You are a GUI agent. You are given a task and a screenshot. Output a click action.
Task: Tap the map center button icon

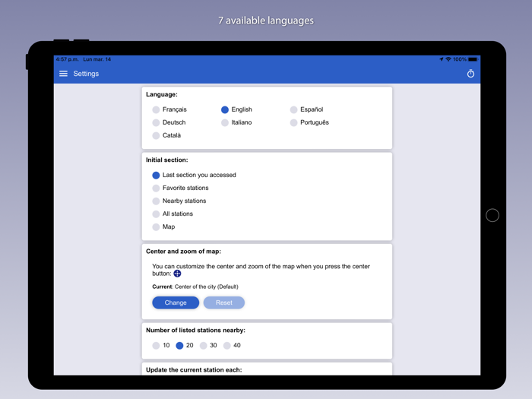pyautogui.click(x=177, y=274)
